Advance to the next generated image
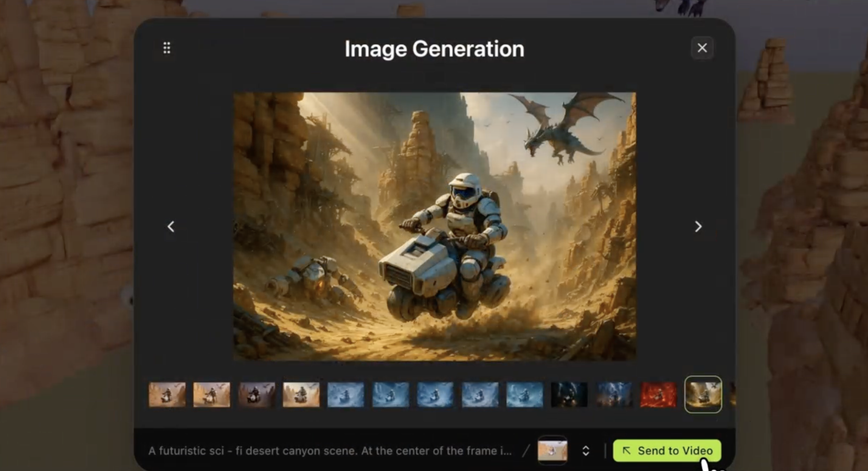Image resolution: width=868 pixels, height=471 pixels. 698,226
